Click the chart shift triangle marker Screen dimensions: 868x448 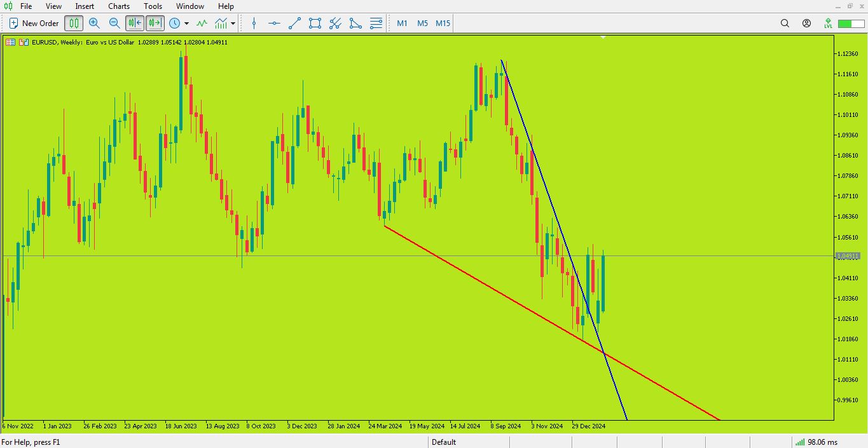pos(603,37)
